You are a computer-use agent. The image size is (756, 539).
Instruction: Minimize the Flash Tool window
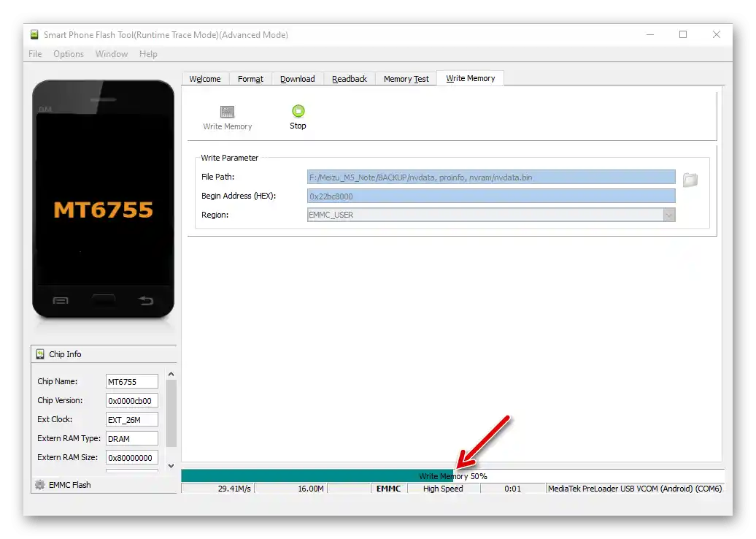click(650, 35)
